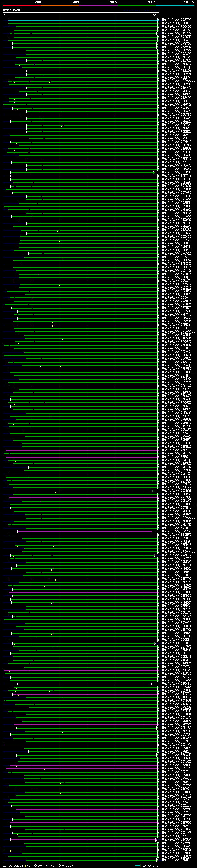
Task: Open hit UniRef100_A7PRK2
Action: (x=177, y=568)
